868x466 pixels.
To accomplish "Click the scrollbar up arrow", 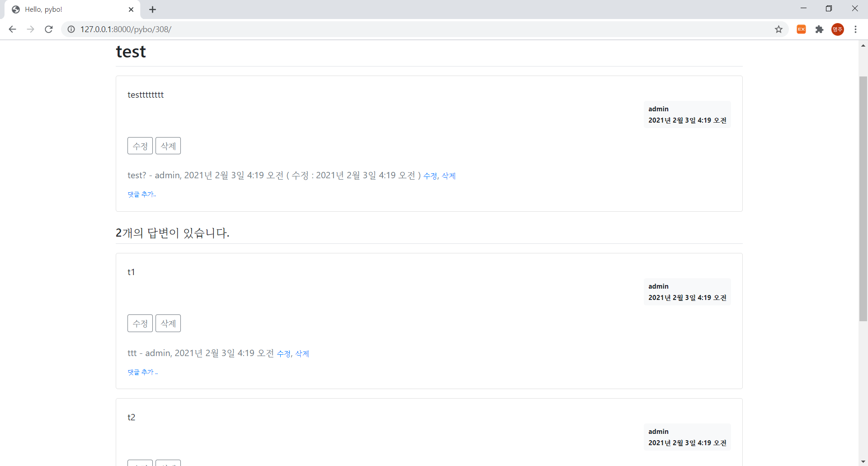I will click(863, 45).
